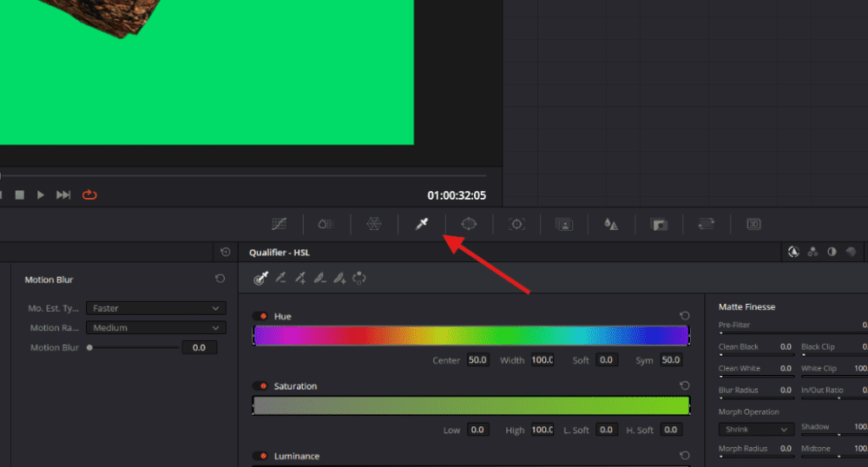Screen dimensions: 868x467
Task: Open the Blur palette
Action: (x=611, y=224)
